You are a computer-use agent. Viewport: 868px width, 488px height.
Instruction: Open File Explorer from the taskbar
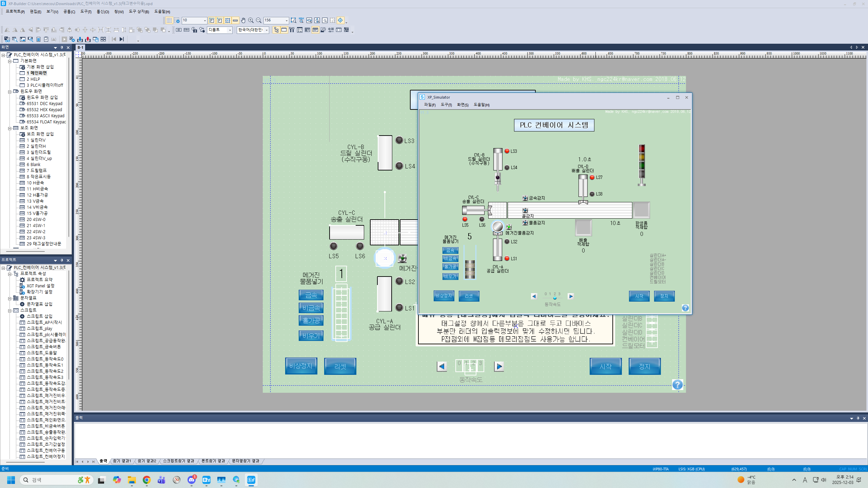pos(132,480)
